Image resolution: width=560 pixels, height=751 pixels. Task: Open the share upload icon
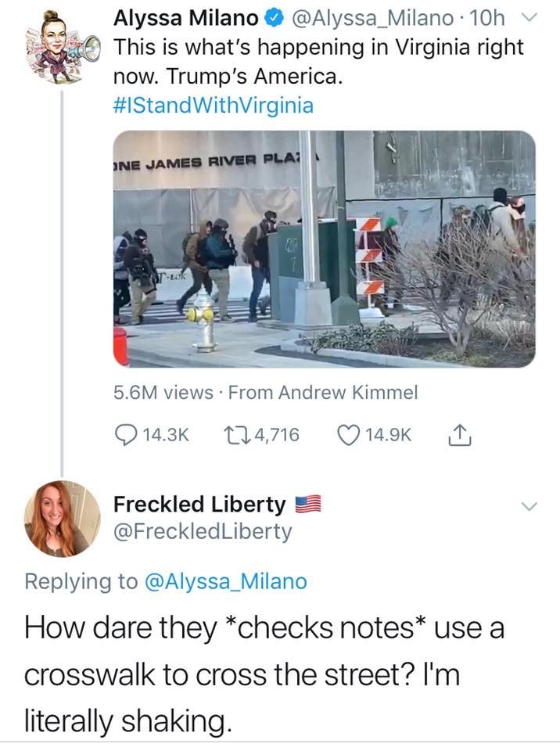point(459,435)
